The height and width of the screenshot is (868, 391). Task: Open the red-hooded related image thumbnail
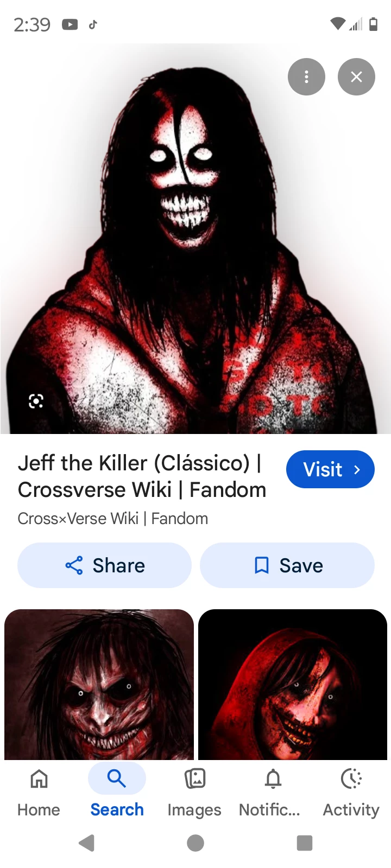coord(293,685)
